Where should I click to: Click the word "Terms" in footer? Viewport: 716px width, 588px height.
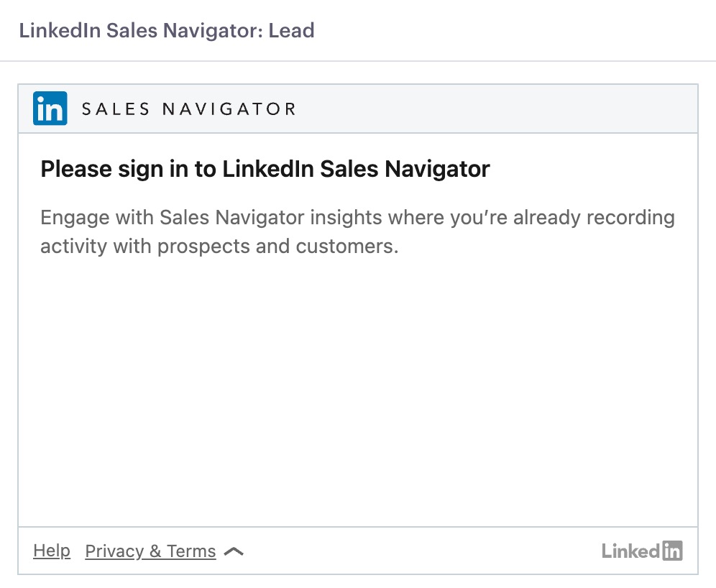191,551
